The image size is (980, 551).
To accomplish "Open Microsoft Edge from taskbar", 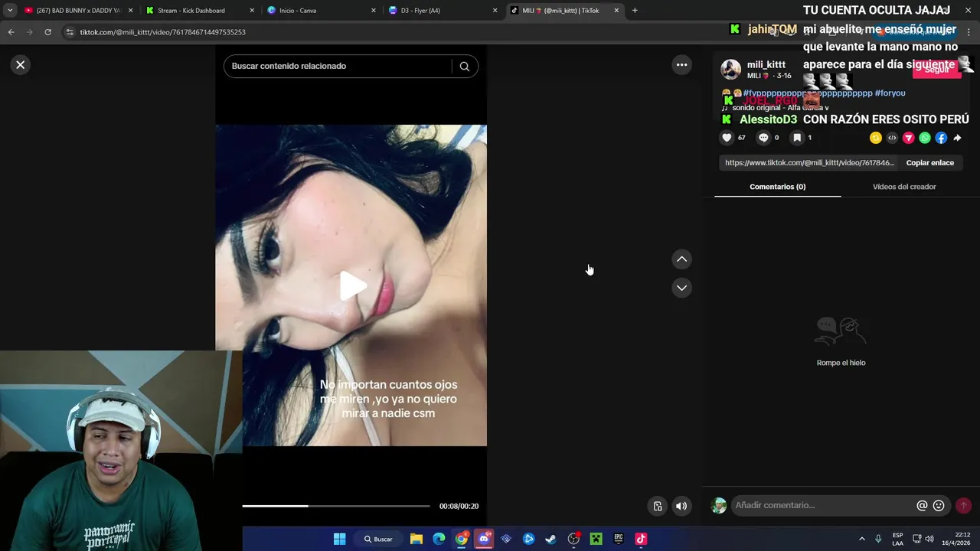I will pos(439,539).
